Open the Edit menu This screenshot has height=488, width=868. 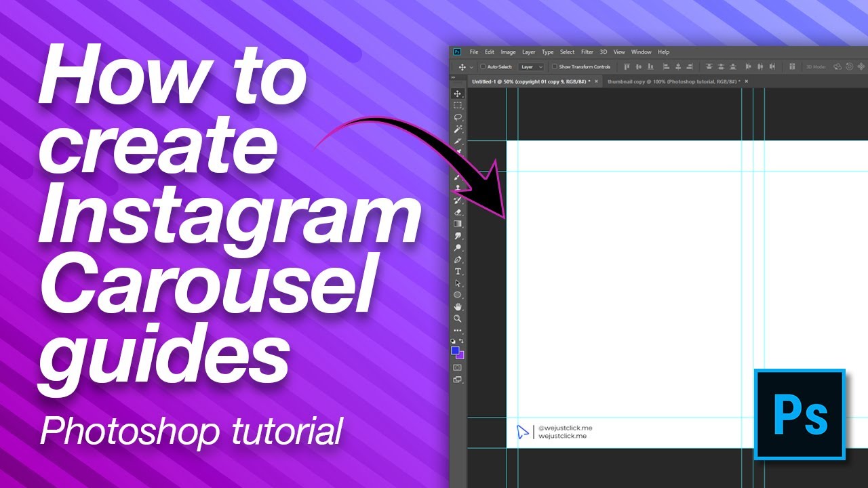tap(489, 52)
